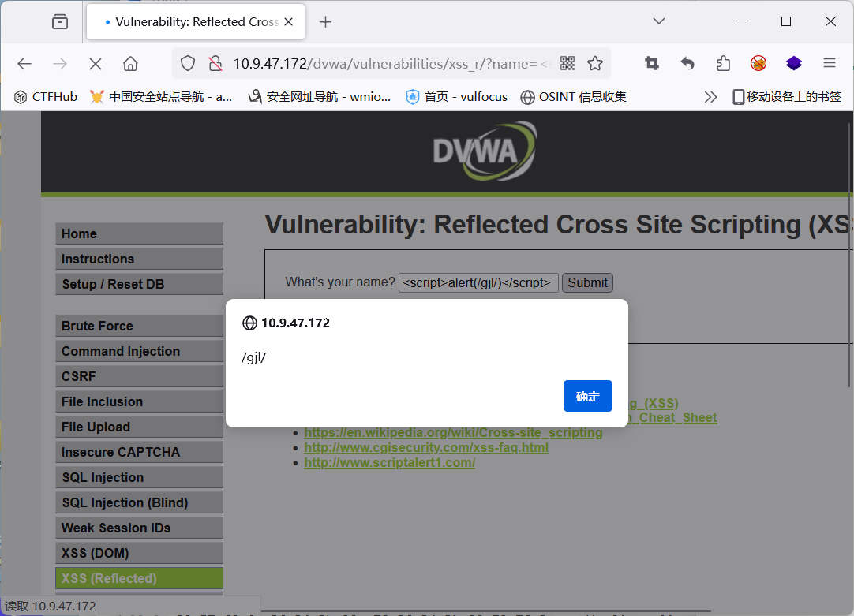Select File Inclusion menu item
This screenshot has width=854, height=616.
[x=140, y=401]
